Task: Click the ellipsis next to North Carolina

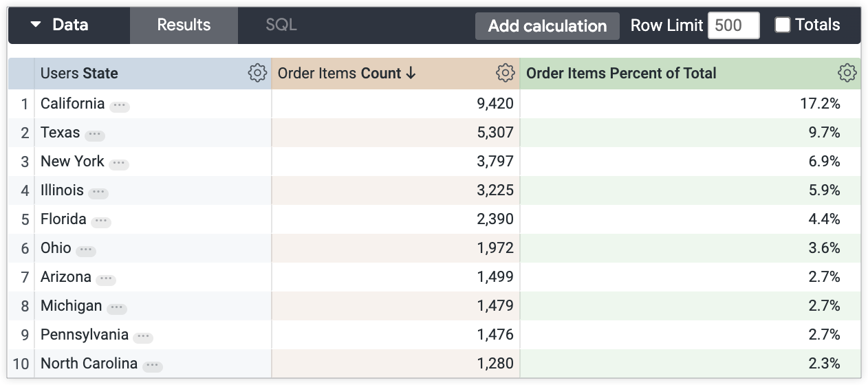Action: (152, 366)
